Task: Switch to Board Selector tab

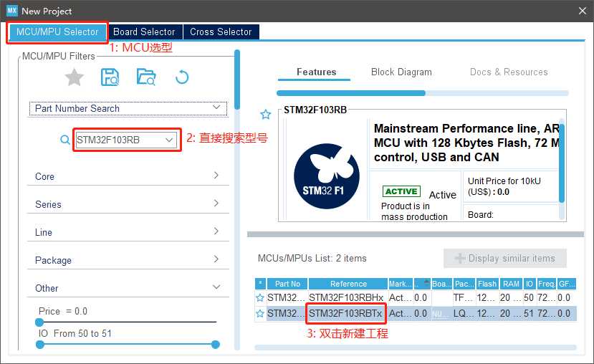Action: pos(144,32)
